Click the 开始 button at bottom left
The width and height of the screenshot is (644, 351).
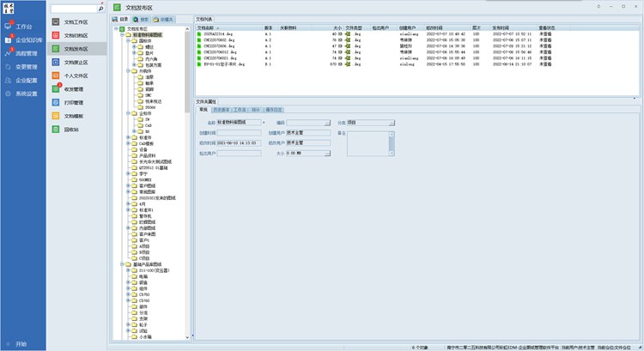[21, 343]
